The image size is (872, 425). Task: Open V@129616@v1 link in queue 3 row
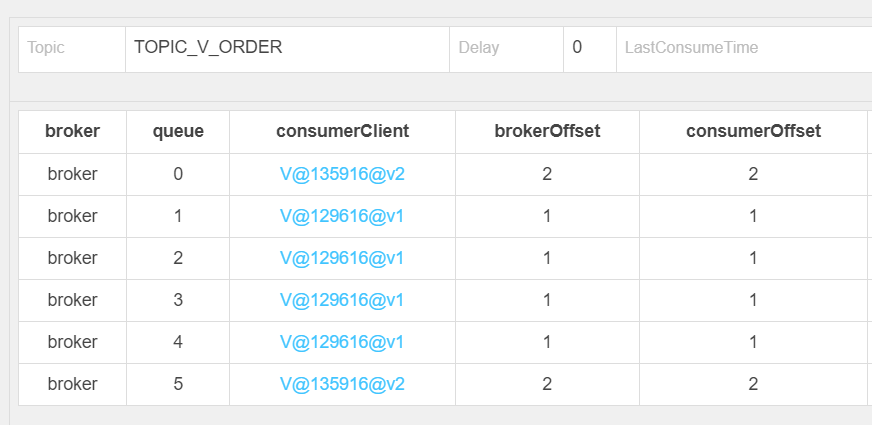click(342, 300)
